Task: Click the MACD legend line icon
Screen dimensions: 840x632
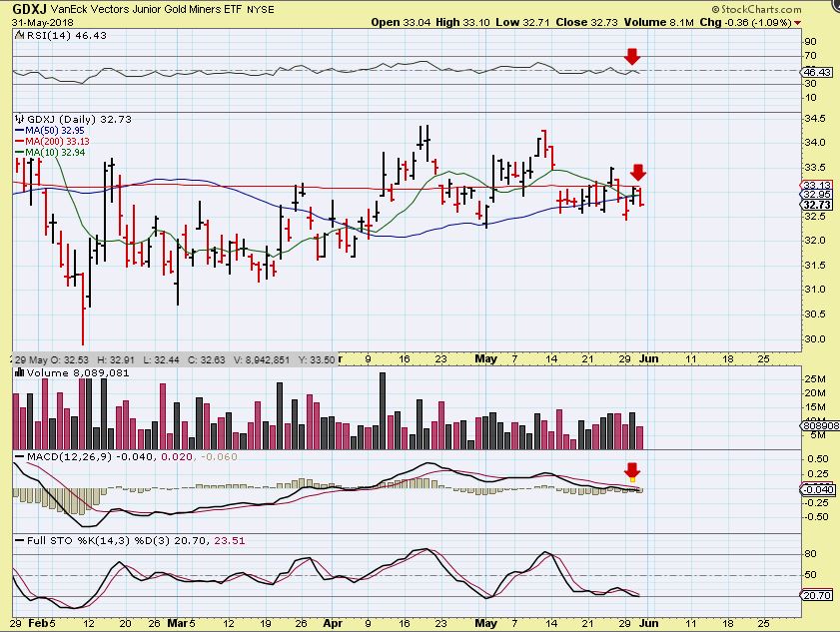Action: point(20,457)
